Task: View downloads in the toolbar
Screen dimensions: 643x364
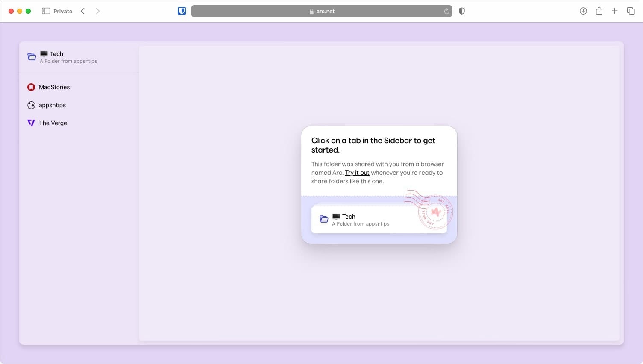Action: tap(583, 11)
